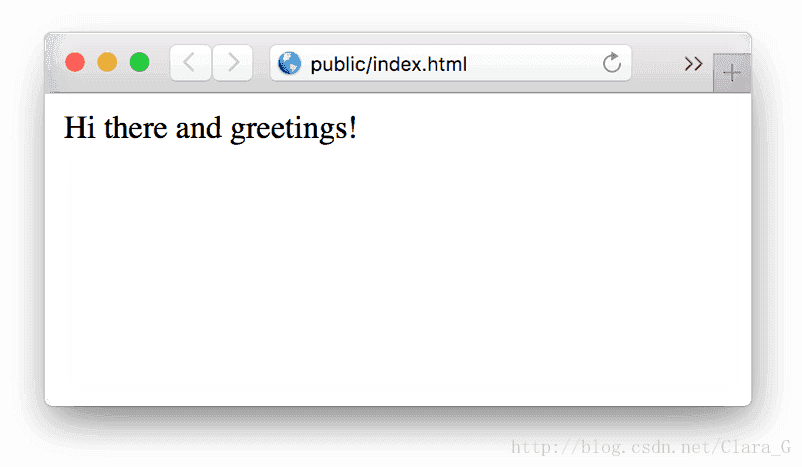Click title bar space beside the green button
Image resolution: width=802 pixels, height=467 pixels.
pos(160,63)
